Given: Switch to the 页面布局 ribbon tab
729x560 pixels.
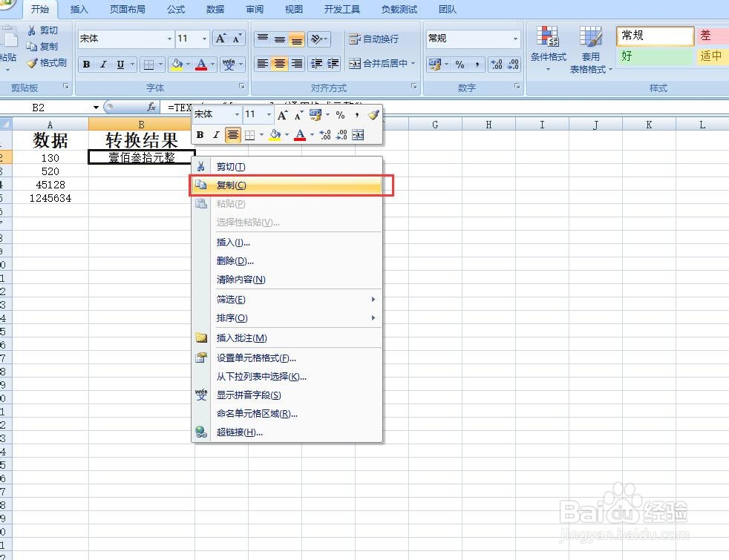Looking at the screenshot, I should [x=127, y=10].
